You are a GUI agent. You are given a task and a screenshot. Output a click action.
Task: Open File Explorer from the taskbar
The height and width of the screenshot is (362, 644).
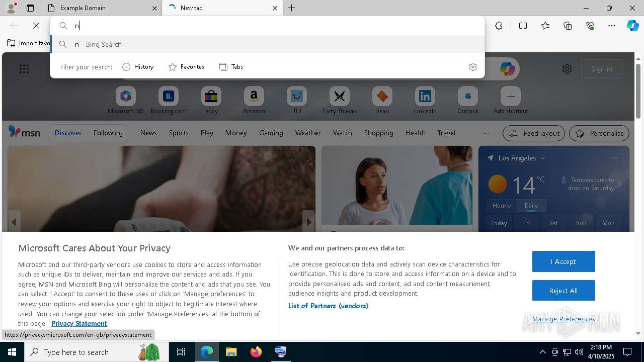[x=231, y=352]
